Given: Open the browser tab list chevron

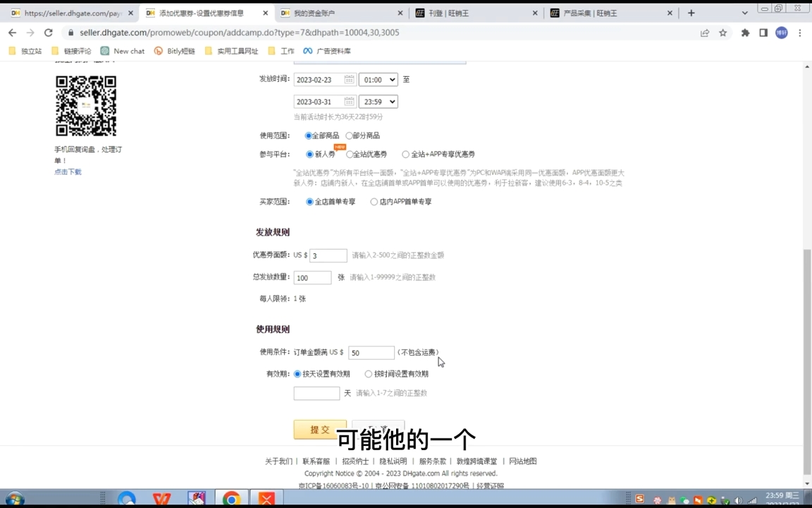Looking at the screenshot, I should coord(744,12).
